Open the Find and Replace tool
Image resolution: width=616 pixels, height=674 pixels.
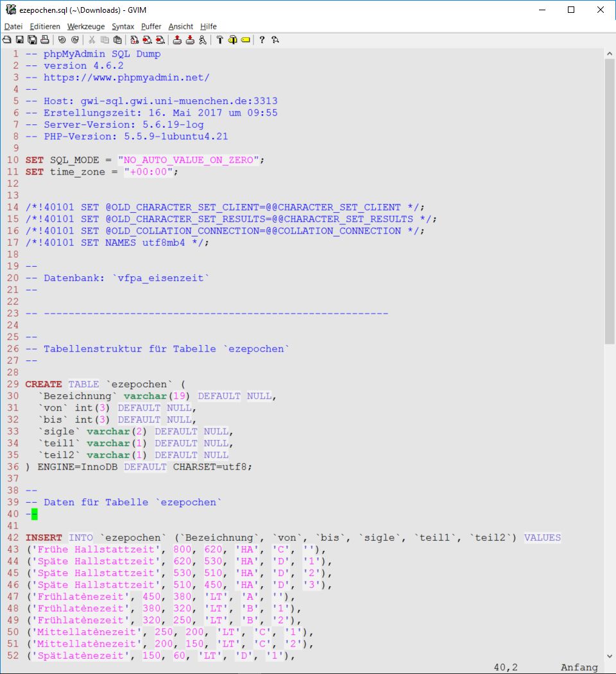[134, 40]
